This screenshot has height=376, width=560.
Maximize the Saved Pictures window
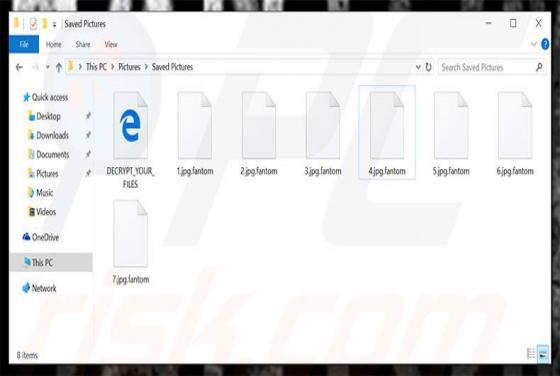[x=513, y=24]
